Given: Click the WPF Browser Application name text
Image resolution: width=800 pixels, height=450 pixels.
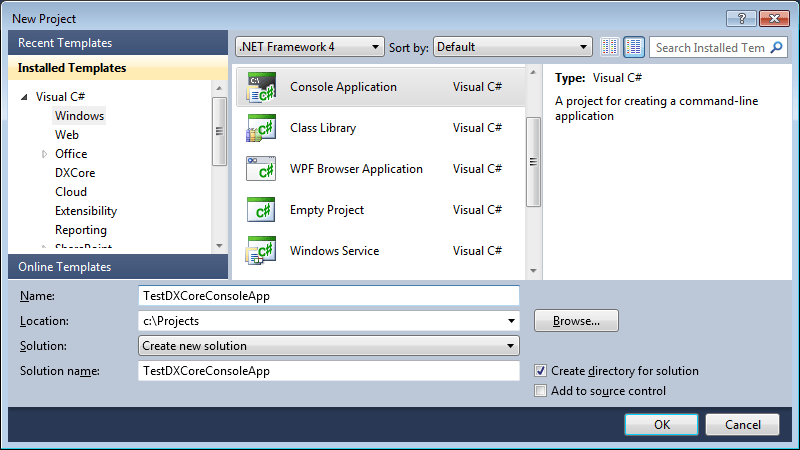Looking at the screenshot, I should pos(356,169).
